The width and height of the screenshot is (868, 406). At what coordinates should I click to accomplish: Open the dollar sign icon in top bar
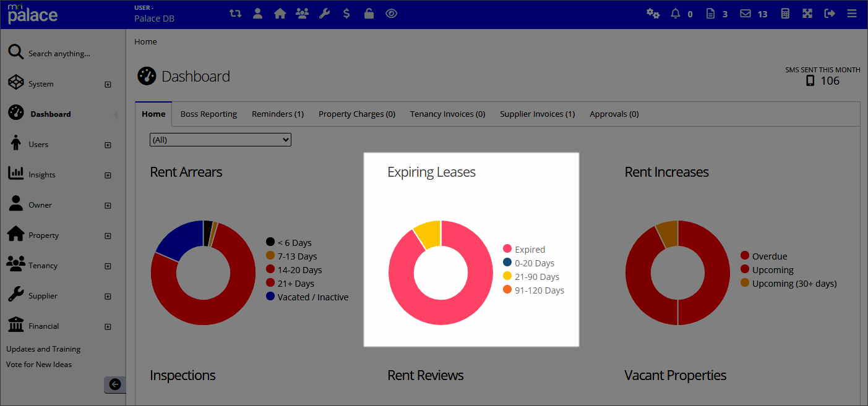(346, 13)
